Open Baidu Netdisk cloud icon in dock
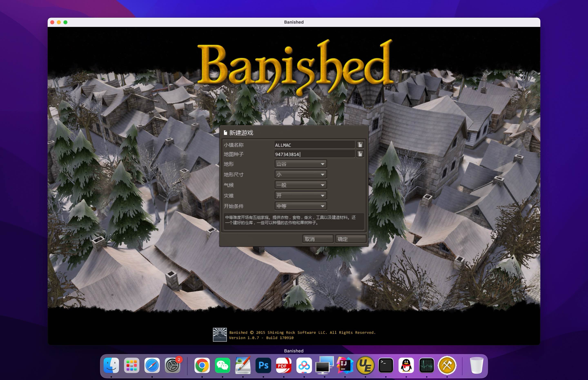Screen dimensions: 588x380 304,366
